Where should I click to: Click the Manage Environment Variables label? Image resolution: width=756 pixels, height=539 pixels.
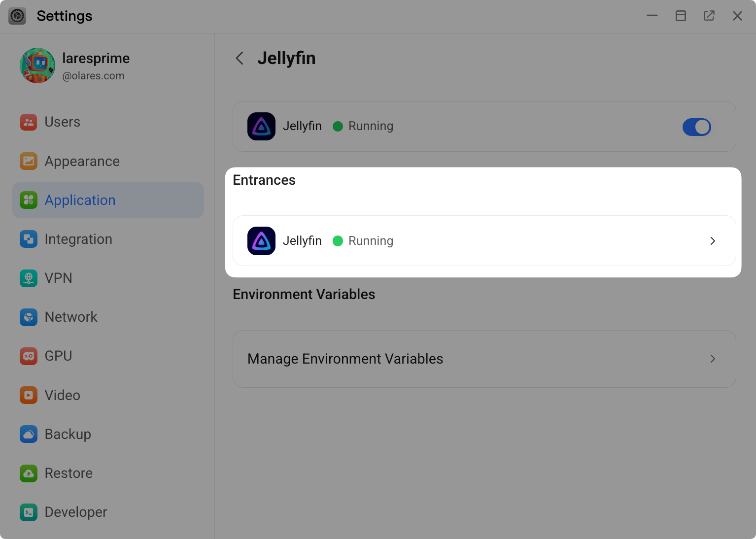coord(345,359)
